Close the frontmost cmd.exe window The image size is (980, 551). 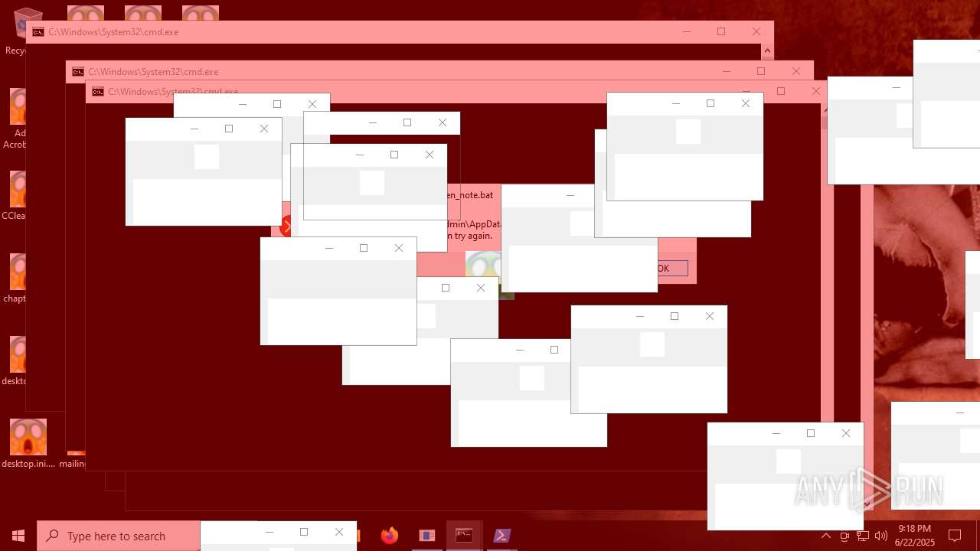(816, 91)
